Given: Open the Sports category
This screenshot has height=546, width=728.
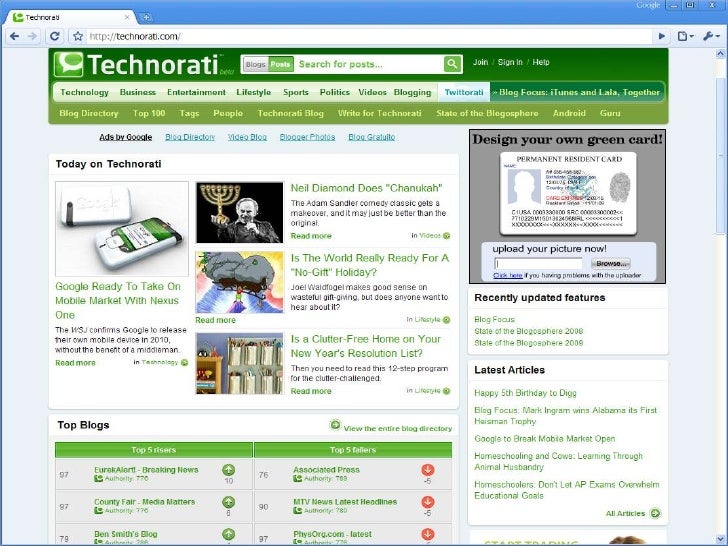Looking at the screenshot, I should click(x=296, y=92).
